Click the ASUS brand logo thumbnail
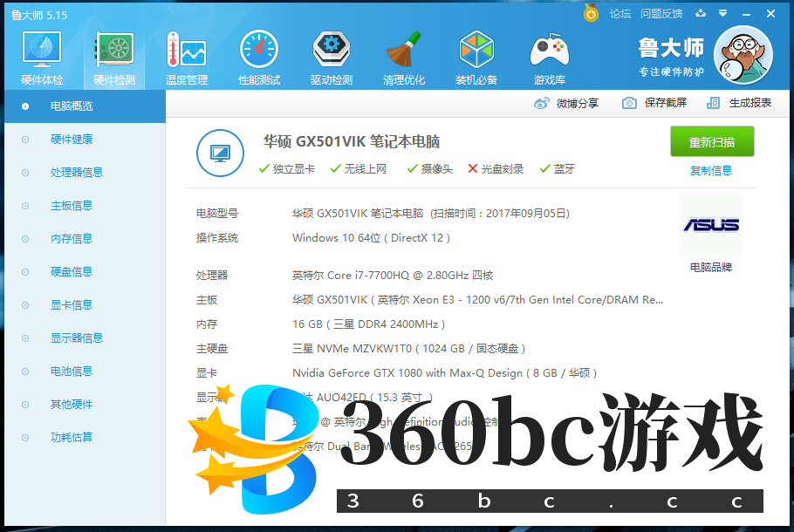Viewport: 794px width, 532px height. click(x=711, y=225)
